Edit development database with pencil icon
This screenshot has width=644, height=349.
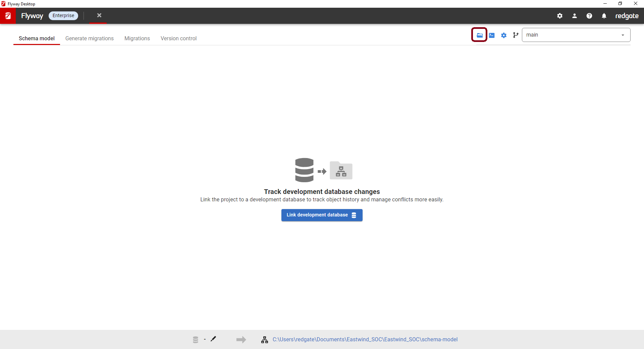point(213,339)
